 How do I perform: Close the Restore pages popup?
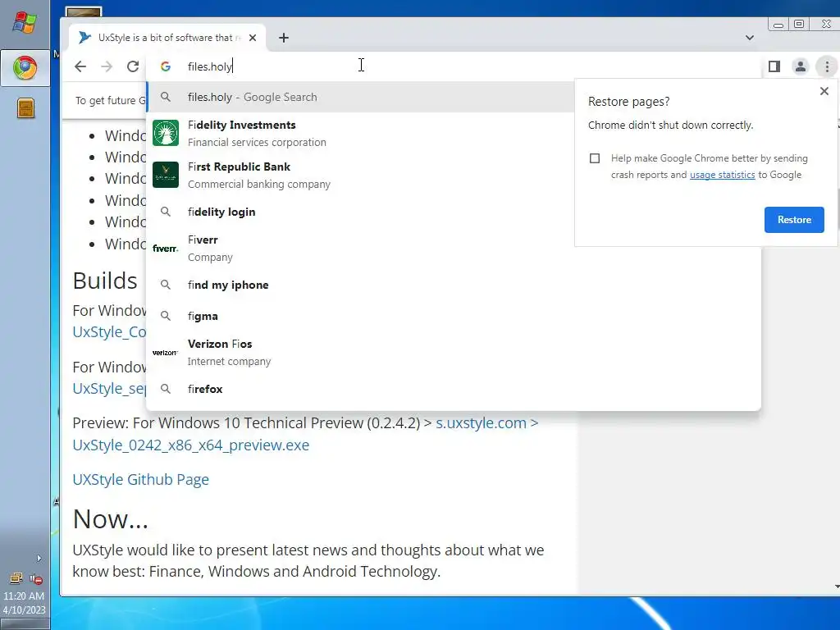pos(824,91)
